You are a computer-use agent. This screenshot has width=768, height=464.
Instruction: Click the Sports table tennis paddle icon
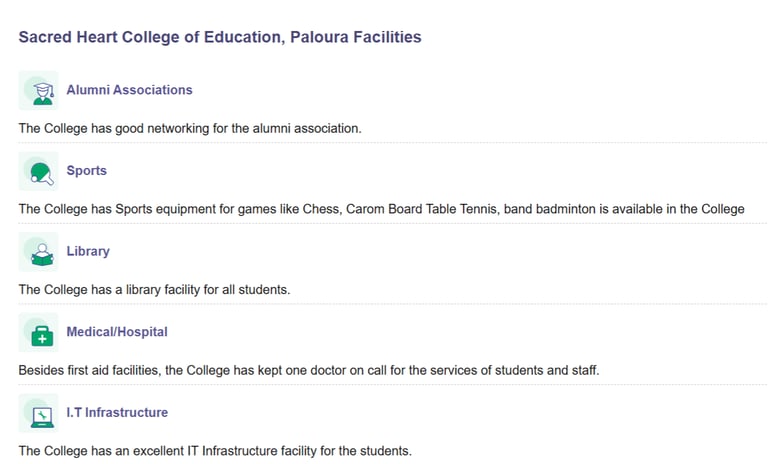(x=38, y=171)
